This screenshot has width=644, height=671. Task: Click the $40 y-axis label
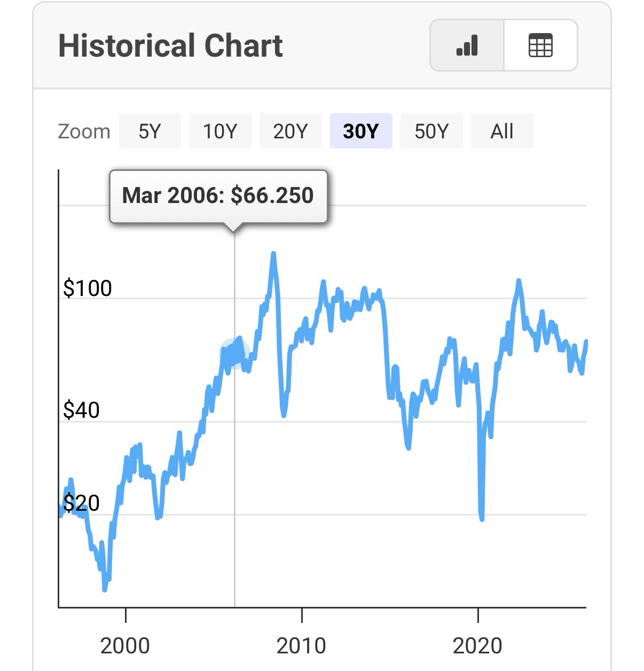click(81, 410)
